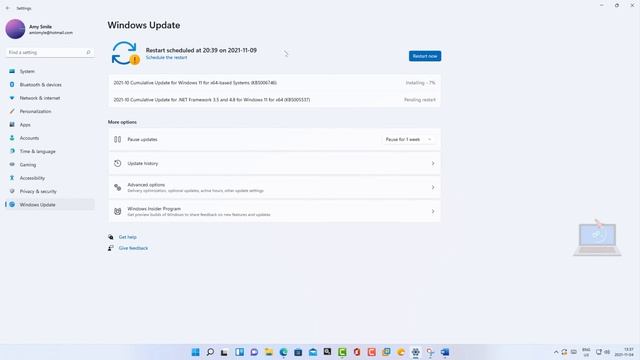Click the back arrow in Settings title bar
This screenshot has width=640, height=360.
[8, 8]
